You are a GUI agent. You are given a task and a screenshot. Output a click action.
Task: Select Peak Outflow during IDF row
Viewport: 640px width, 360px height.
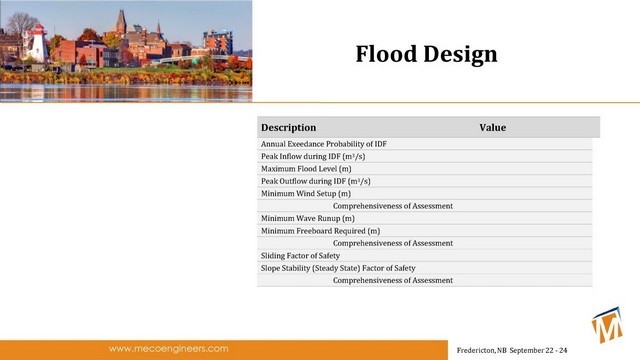pos(424,181)
